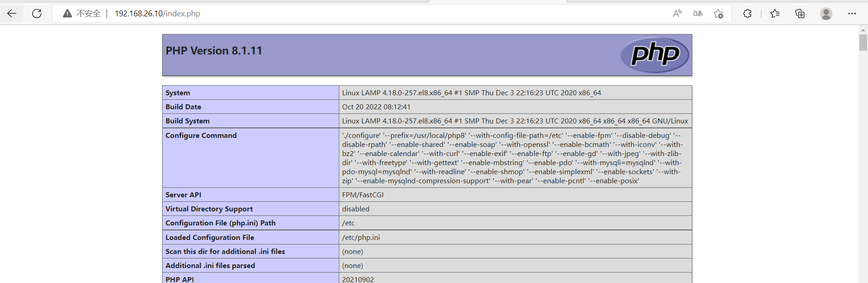Click the 'Build System' row label
This screenshot has width=868, height=283.
188,121
